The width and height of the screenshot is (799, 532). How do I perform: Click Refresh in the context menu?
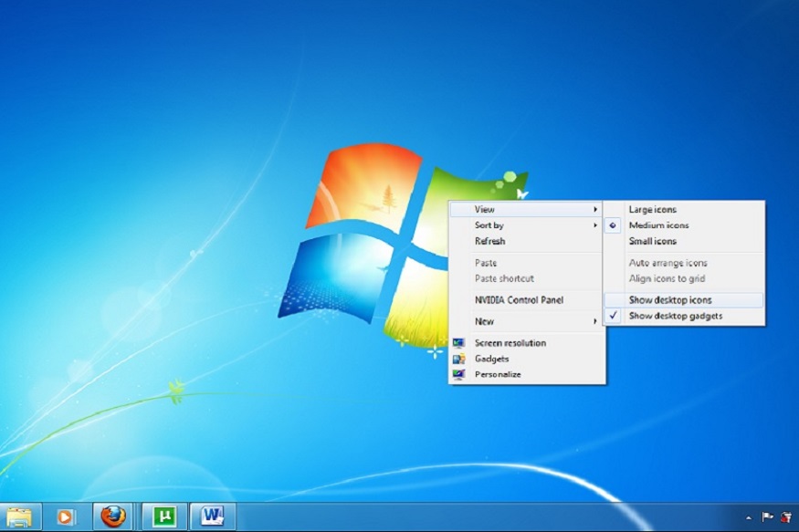(x=489, y=241)
